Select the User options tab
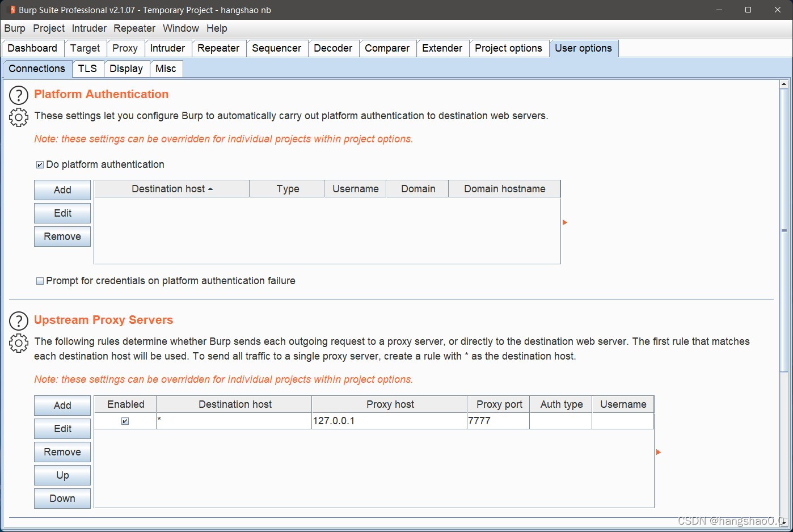Viewport: 793px width, 532px height. (583, 48)
